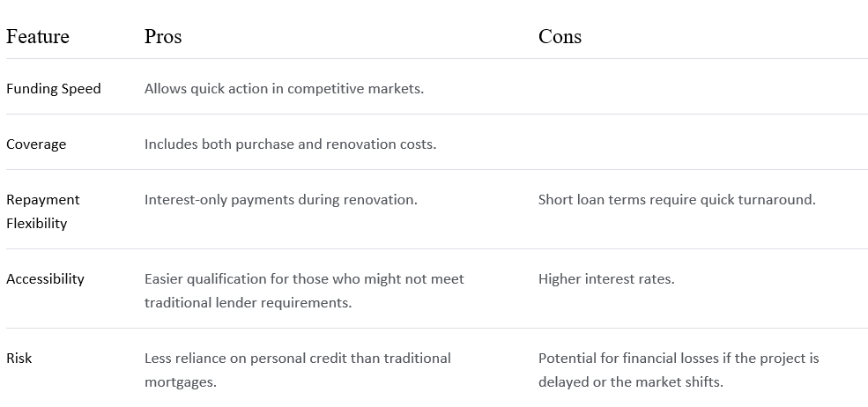Image resolution: width=868 pixels, height=407 pixels.
Task: Click the 'Allows quick action in competitive markets' text
Action: [x=284, y=88]
